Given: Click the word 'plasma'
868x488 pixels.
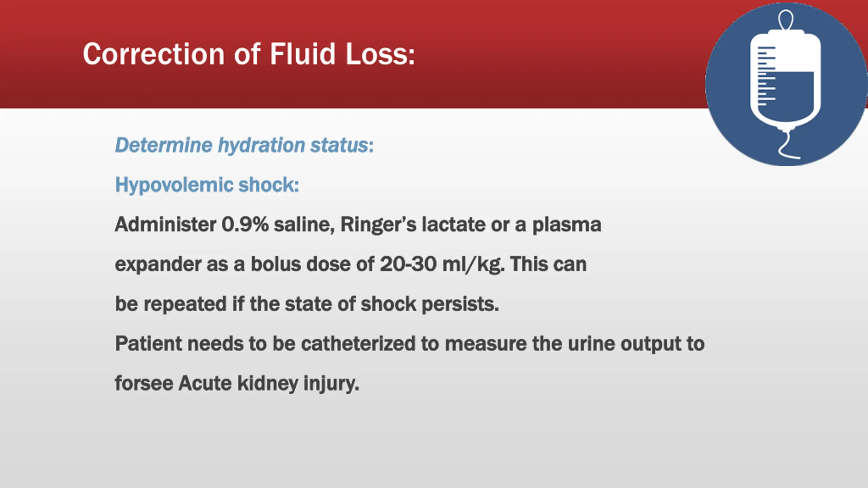Looking at the screenshot, I should (567, 224).
